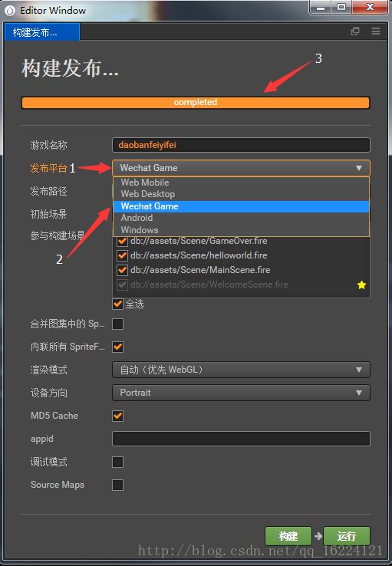The image size is (392, 566).
Task: Click the completed progress bar
Action: pyautogui.click(x=196, y=103)
